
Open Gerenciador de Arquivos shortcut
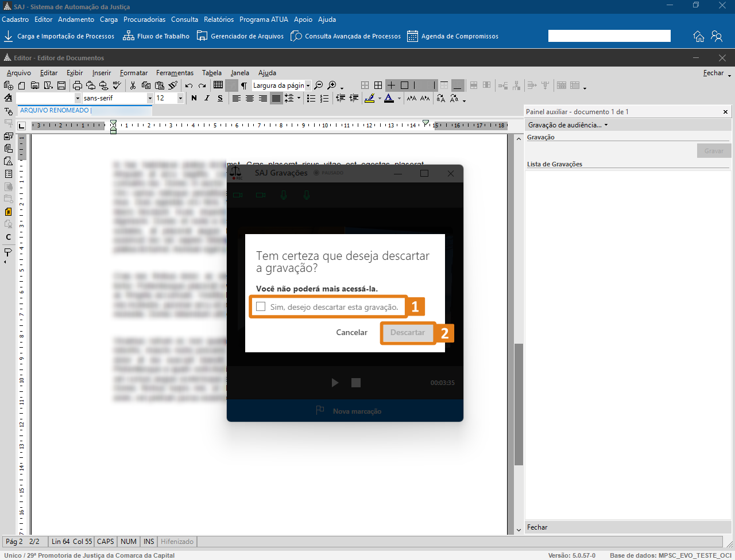[x=240, y=36]
